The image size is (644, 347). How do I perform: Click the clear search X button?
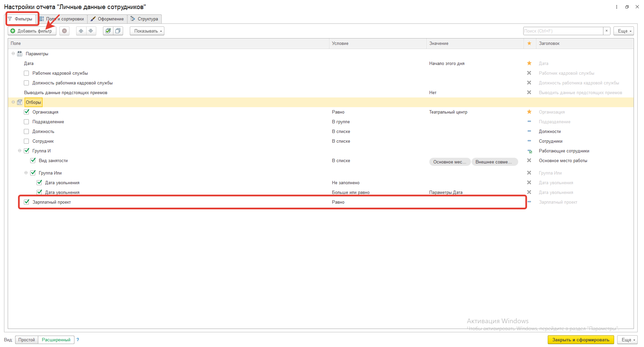[x=606, y=31]
